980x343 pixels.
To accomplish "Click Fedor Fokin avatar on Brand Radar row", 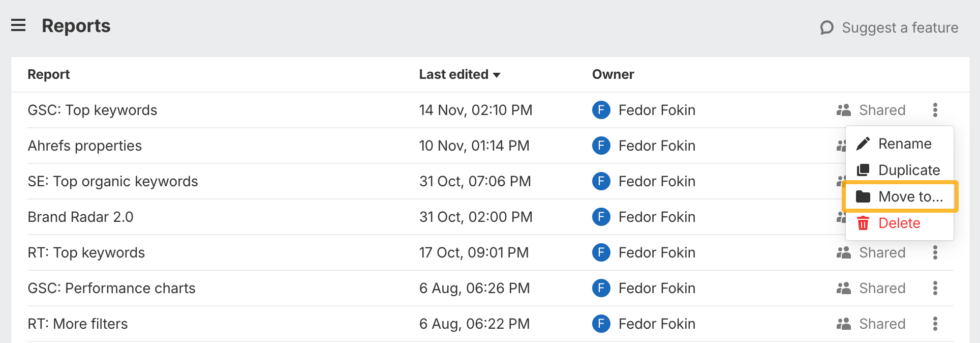I will pyautogui.click(x=601, y=217).
